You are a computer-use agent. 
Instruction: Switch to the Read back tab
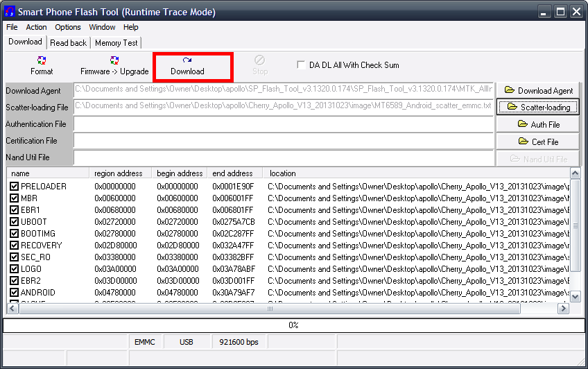click(x=69, y=43)
